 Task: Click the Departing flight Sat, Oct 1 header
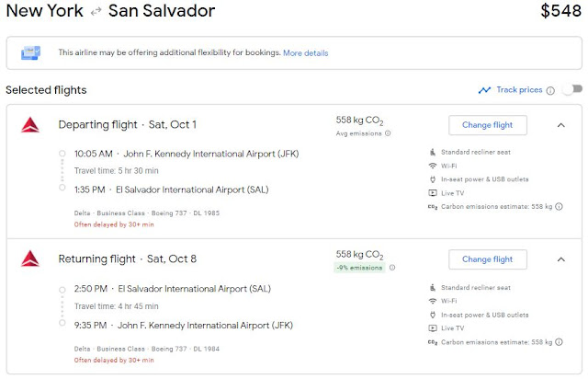click(x=128, y=124)
